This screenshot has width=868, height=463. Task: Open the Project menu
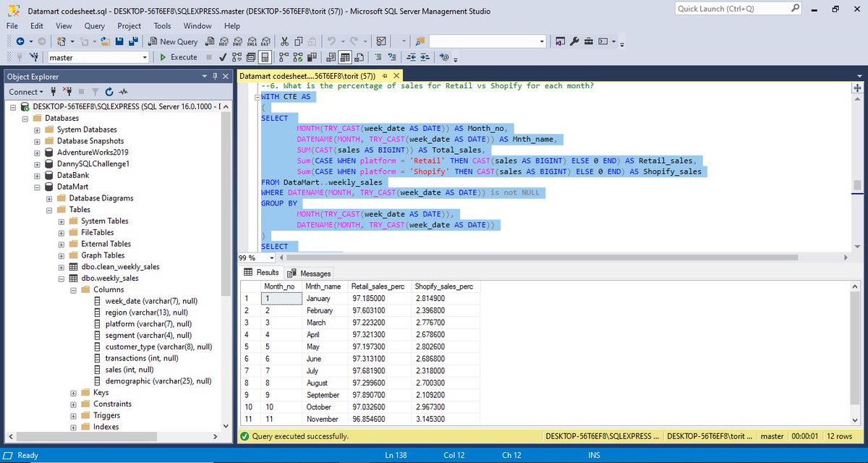click(x=129, y=25)
